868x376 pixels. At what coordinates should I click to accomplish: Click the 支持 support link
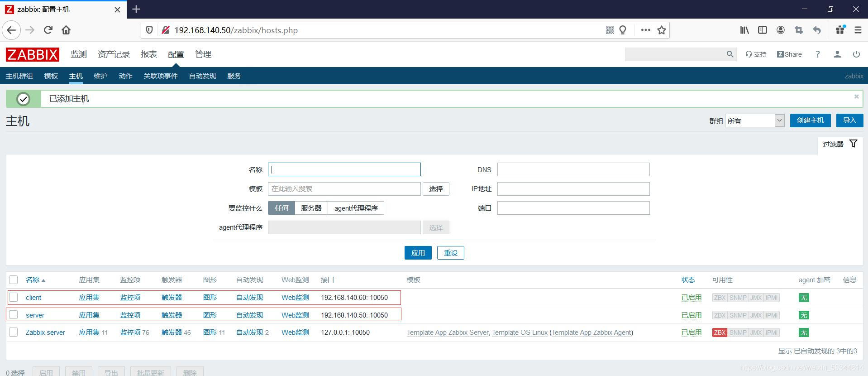(756, 54)
